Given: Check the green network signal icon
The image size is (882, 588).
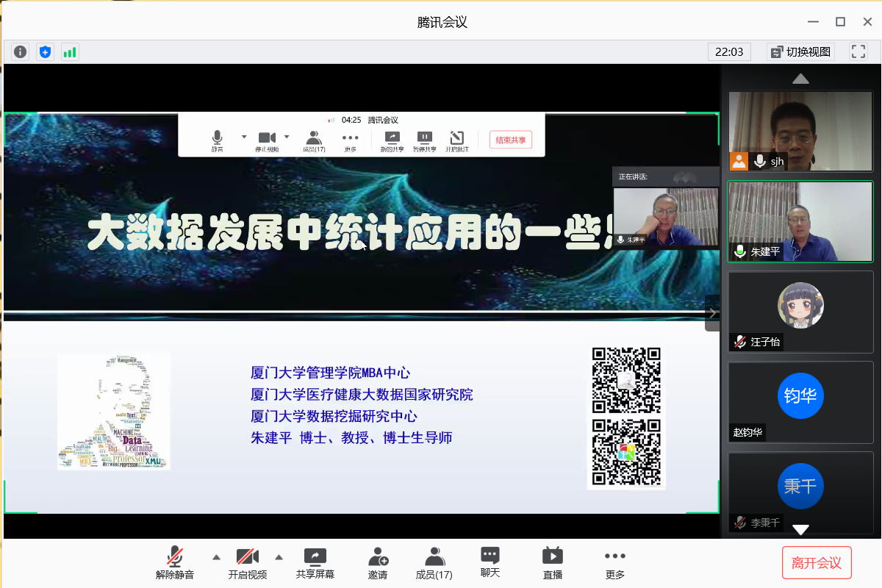Looking at the screenshot, I should pos(70,52).
